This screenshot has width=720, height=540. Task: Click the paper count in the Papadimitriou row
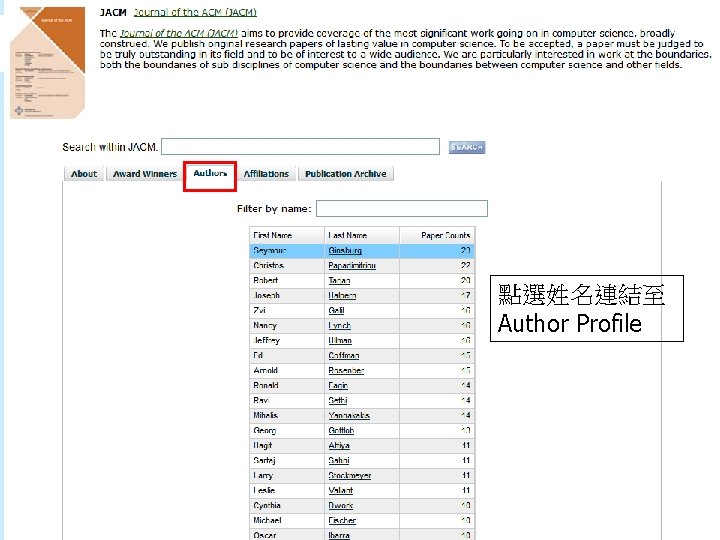coord(465,265)
